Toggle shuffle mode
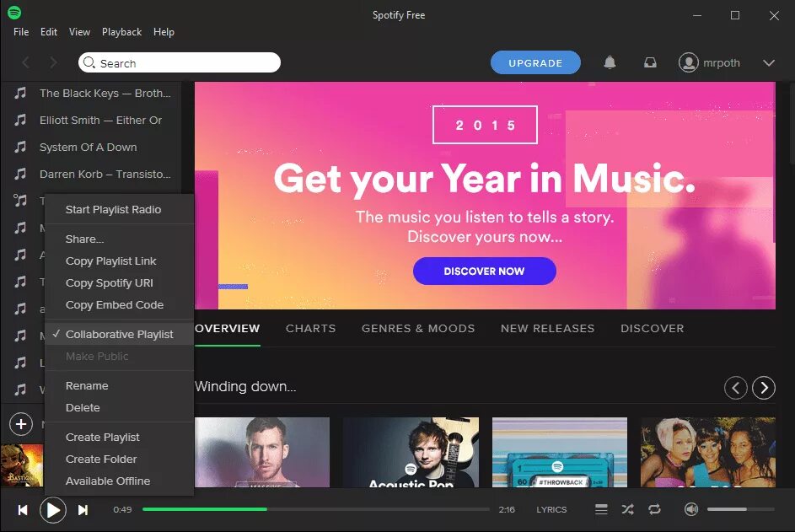The width and height of the screenshot is (795, 532). click(628, 509)
